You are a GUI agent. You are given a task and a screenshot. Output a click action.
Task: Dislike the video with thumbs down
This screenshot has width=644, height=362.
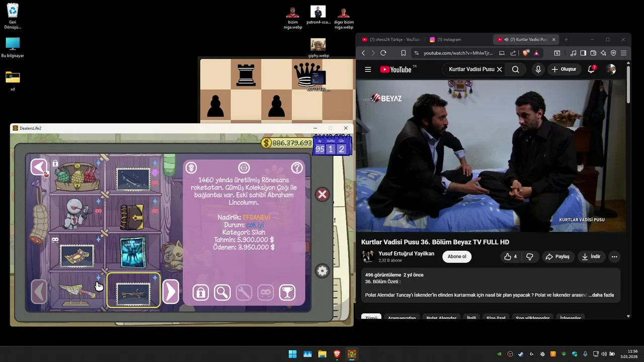[x=529, y=256]
